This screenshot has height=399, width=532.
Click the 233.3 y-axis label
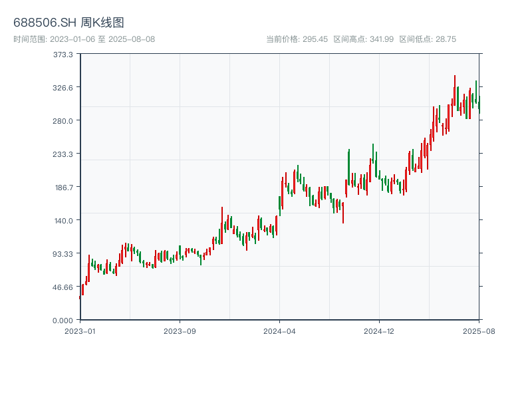[x=63, y=154]
